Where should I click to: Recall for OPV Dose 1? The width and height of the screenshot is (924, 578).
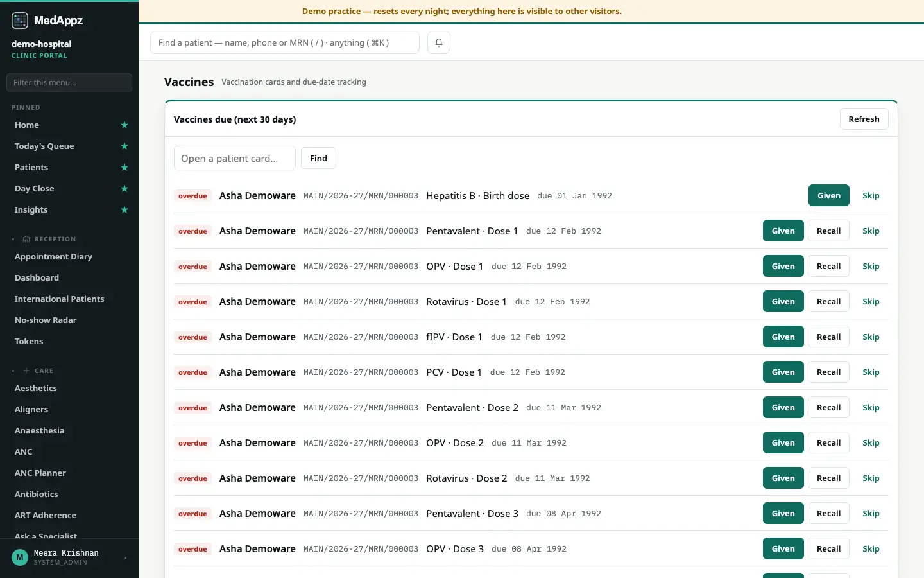(828, 267)
